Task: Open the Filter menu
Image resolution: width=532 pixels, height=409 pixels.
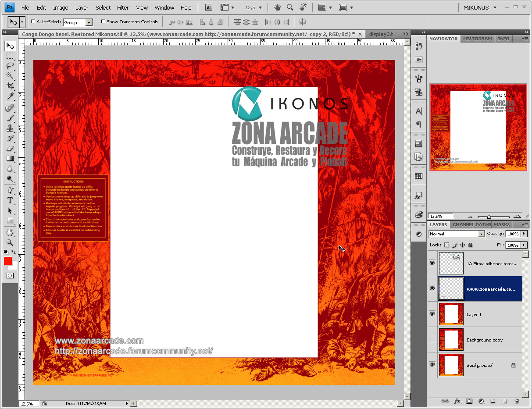Action: pos(123,7)
